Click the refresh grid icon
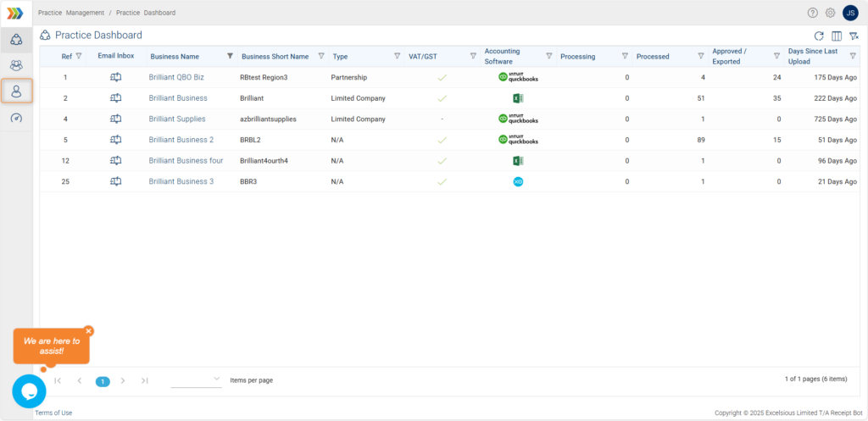The height and width of the screenshot is (421, 868). tap(819, 36)
